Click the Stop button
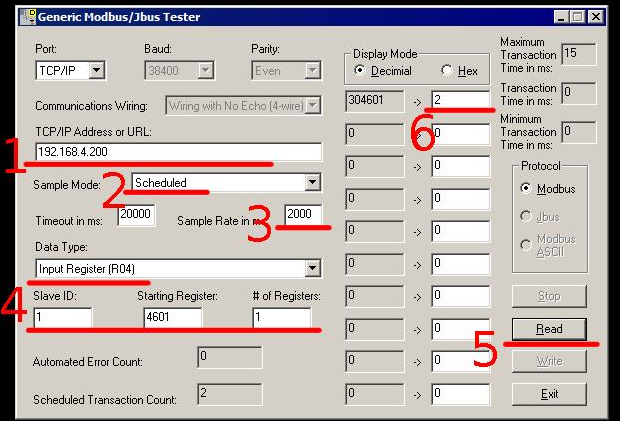The image size is (620, 421). click(549, 296)
